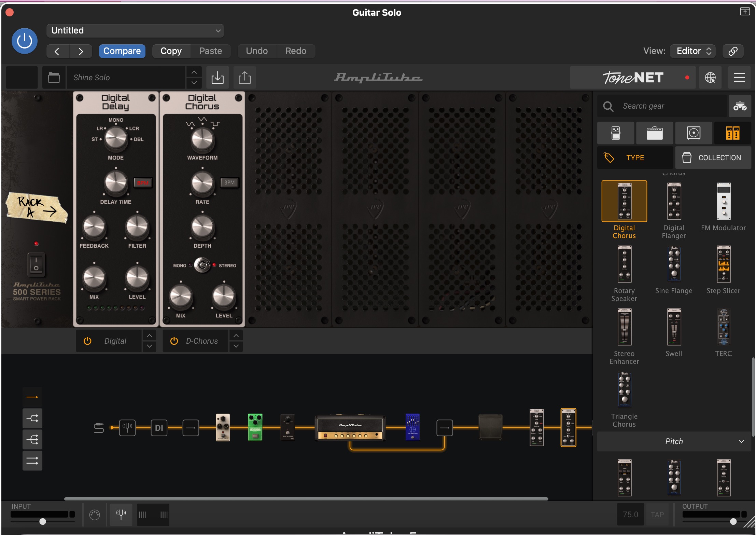Click the Paste button
756x535 pixels.
point(211,51)
